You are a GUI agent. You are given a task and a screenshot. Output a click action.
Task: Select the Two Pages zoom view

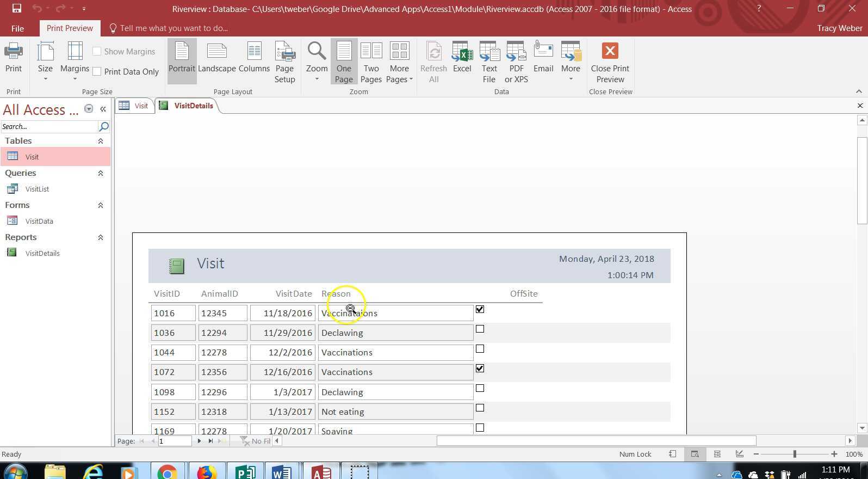click(371, 62)
